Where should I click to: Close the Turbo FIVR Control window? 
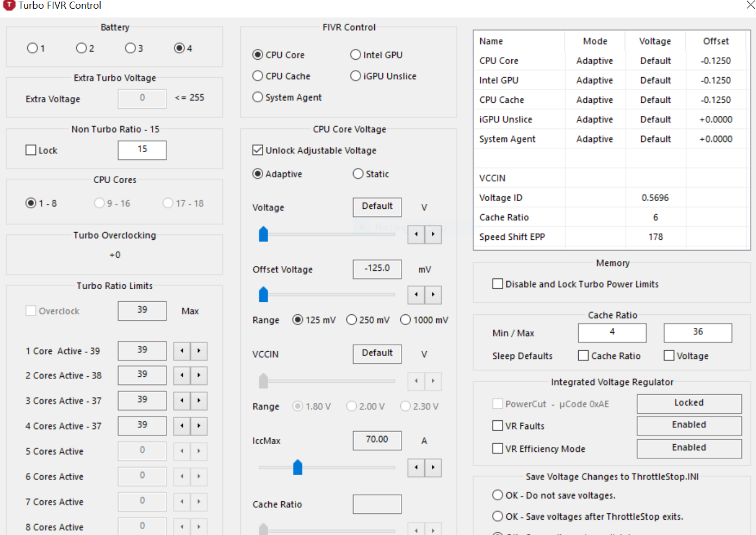click(751, 5)
